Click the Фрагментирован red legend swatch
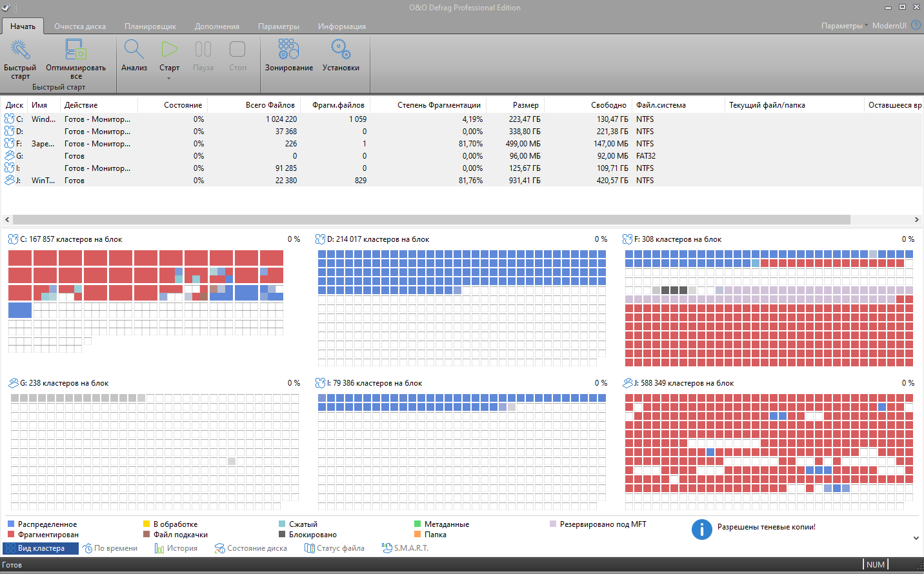 [11, 535]
